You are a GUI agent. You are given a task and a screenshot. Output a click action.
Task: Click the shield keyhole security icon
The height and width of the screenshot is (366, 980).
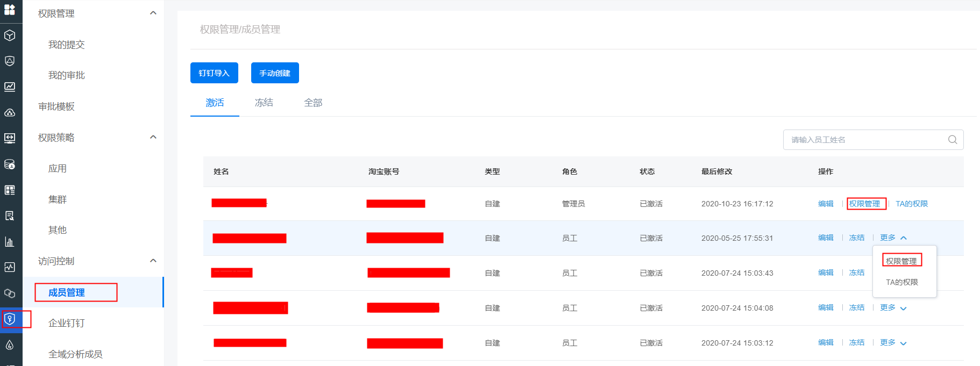pos(10,319)
